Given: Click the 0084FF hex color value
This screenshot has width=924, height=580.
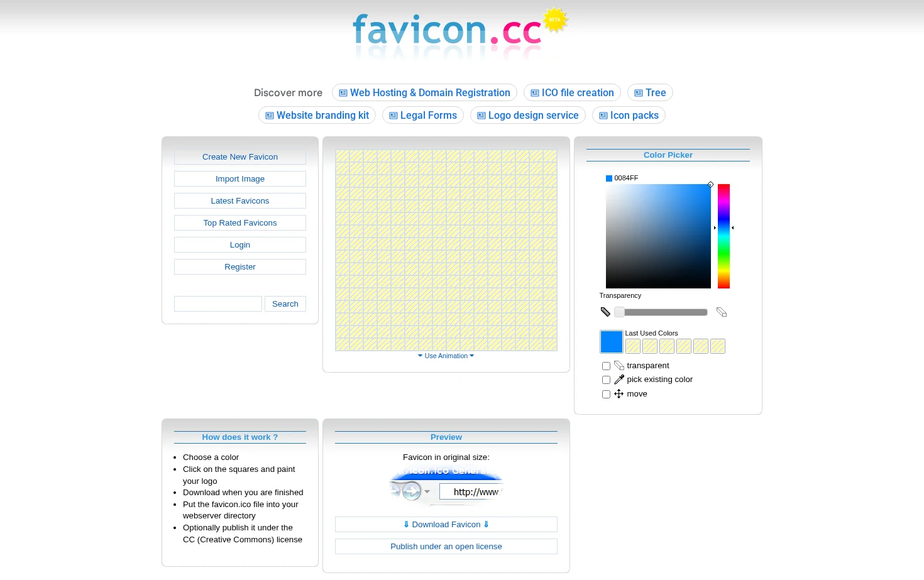Looking at the screenshot, I should tap(626, 178).
